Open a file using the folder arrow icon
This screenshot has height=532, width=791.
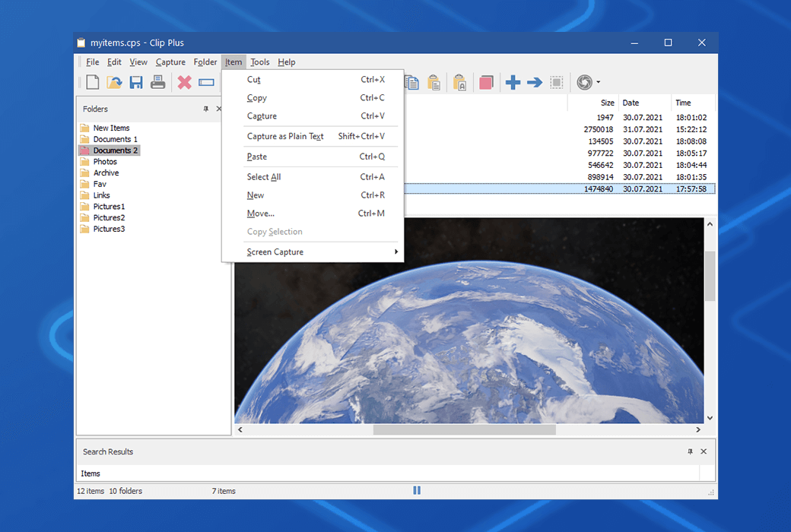115,82
